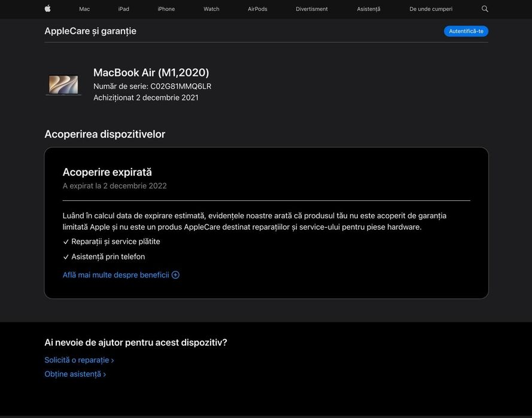The height and width of the screenshot is (418, 532).
Task: Click Ai nevoie de ajutor pentru acest dispozitiv heading
Action: click(x=136, y=343)
